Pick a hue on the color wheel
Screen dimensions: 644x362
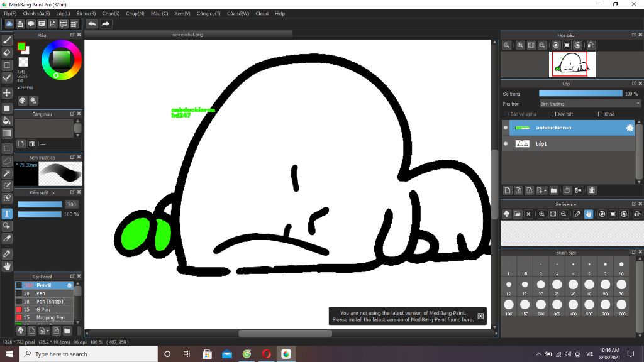coord(61,60)
